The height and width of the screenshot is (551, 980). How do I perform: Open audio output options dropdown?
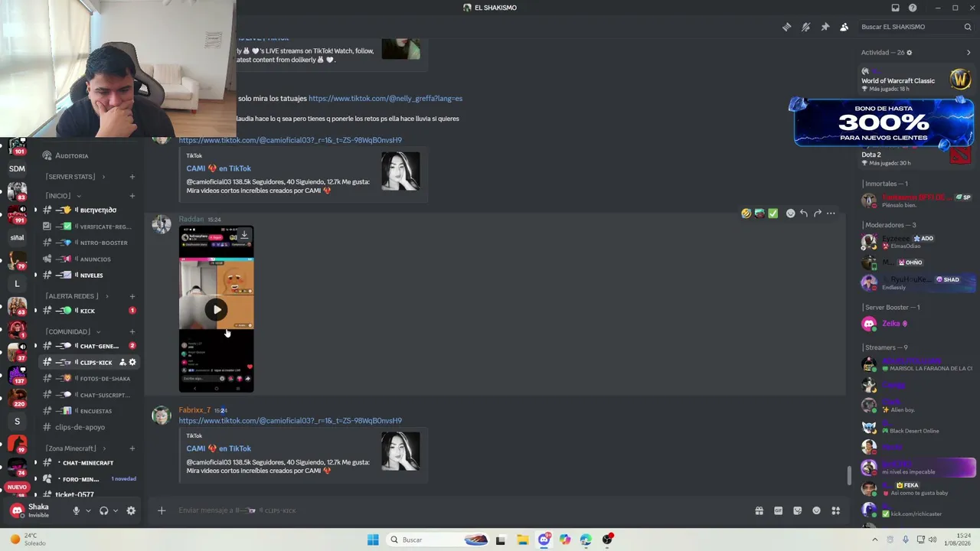pyautogui.click(x=116, y=510)
